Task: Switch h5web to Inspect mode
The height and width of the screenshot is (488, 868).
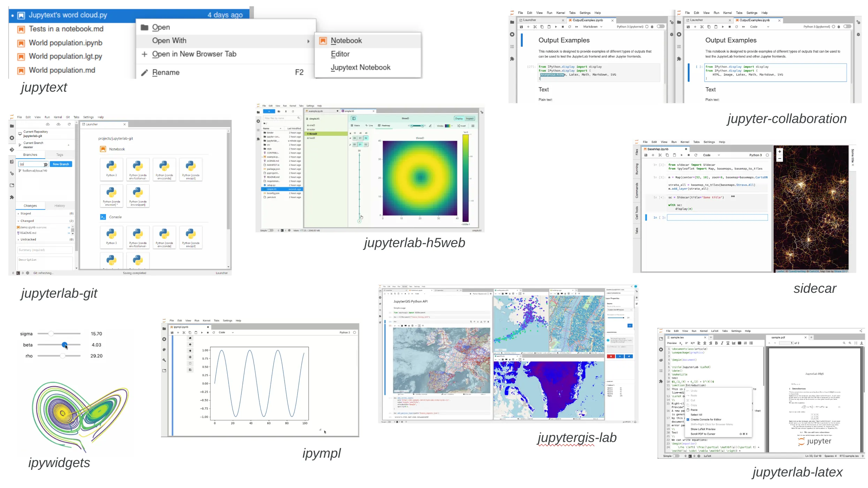Action: tap(470, 119)
